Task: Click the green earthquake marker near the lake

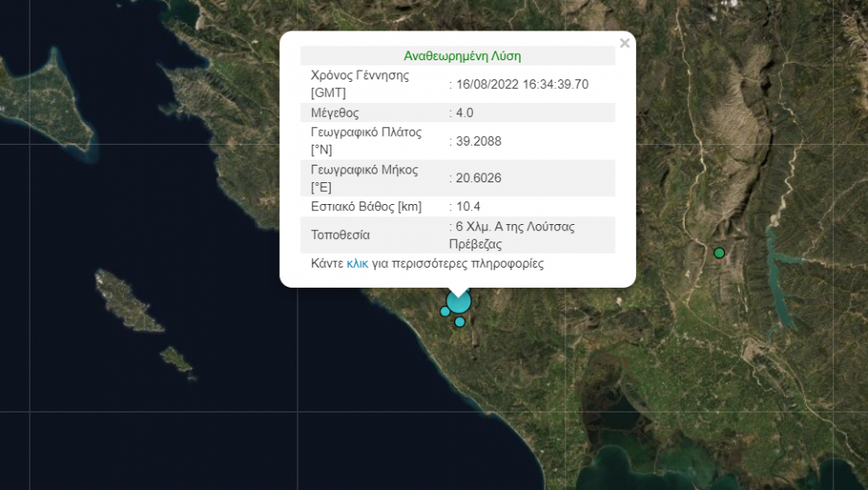Action: click(x=719, y=253)
